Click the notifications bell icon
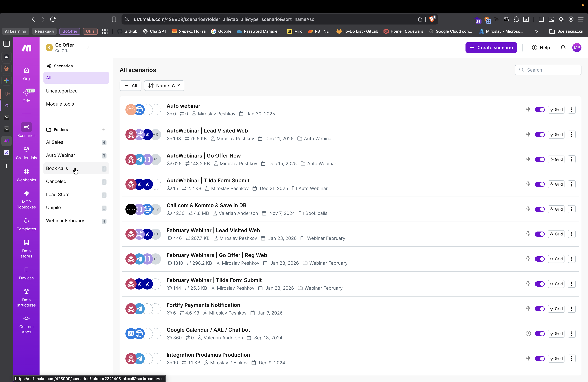The image size is (588, 382). 563,48
